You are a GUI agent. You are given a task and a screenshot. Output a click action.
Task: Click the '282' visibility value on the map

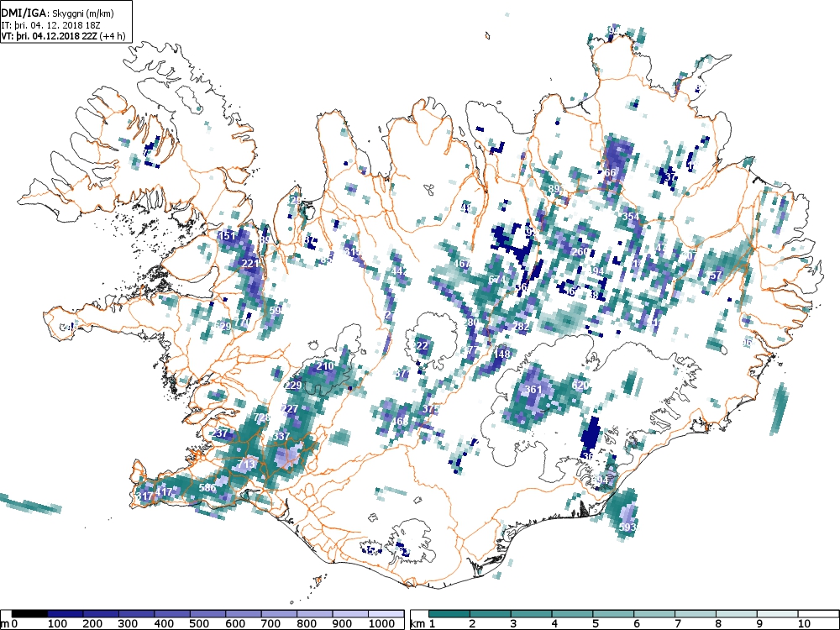(522, 326)
